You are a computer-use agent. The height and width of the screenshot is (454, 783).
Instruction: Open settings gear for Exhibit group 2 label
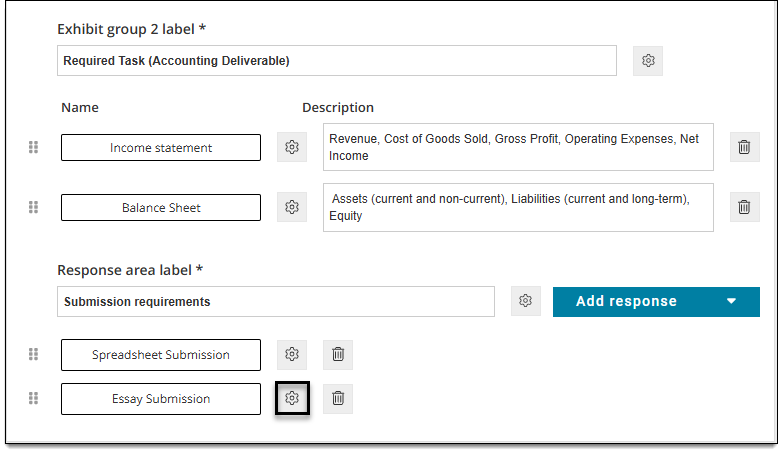coord(648,61)
